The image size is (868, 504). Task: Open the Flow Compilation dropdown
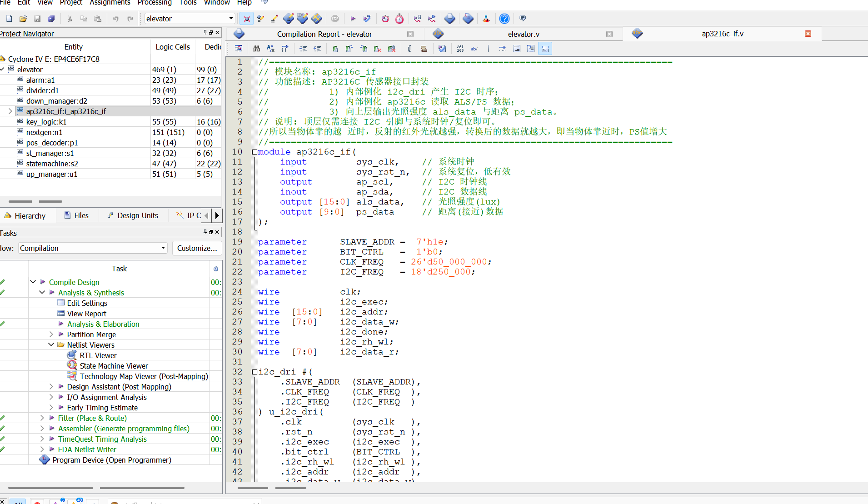[163, 248]
